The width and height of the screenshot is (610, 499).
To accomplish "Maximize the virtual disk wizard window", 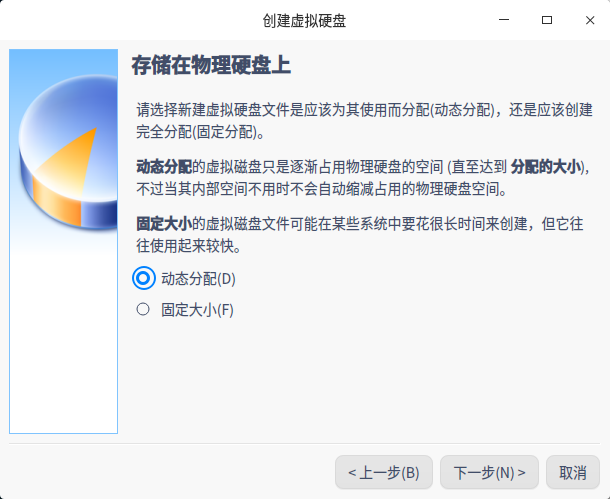I will pyautogui.click(x=547, y=20).
